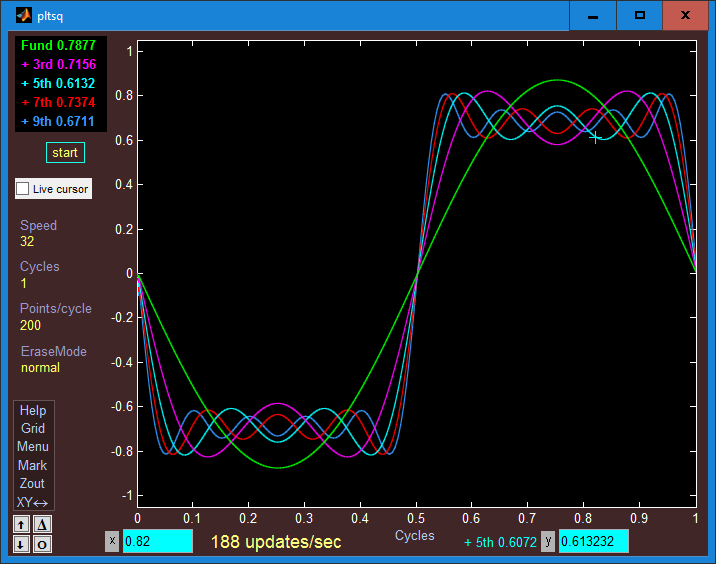The width and height of the screenshot is (716, 564).
Task: Click the 'Speed' label
Action: (38, 225)
